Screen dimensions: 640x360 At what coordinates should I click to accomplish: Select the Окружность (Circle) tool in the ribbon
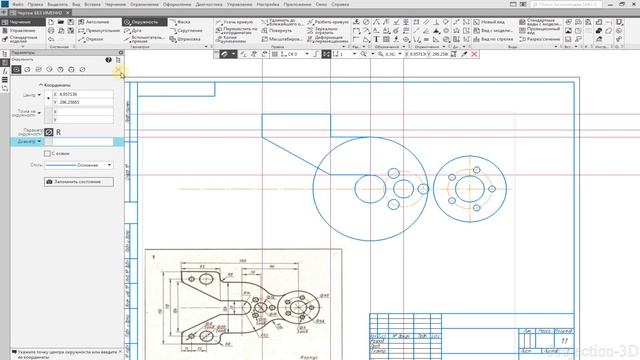click(144, 22)
